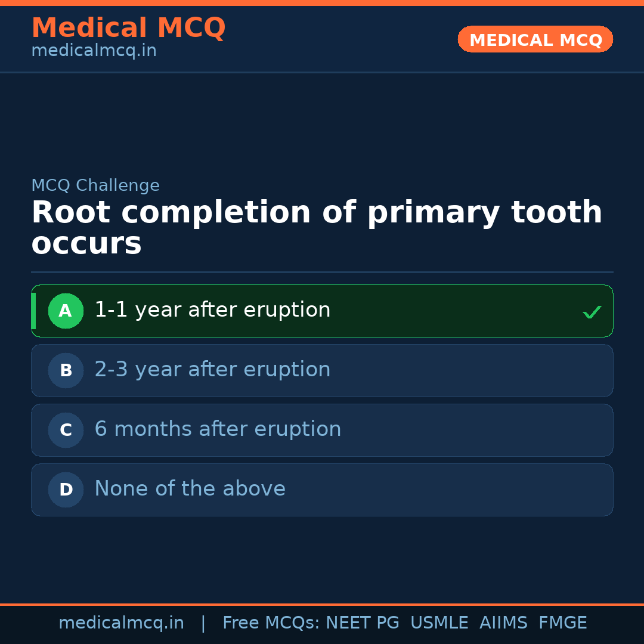
Task: Open the medicalmcq.in header link
Action: point(94,50)
